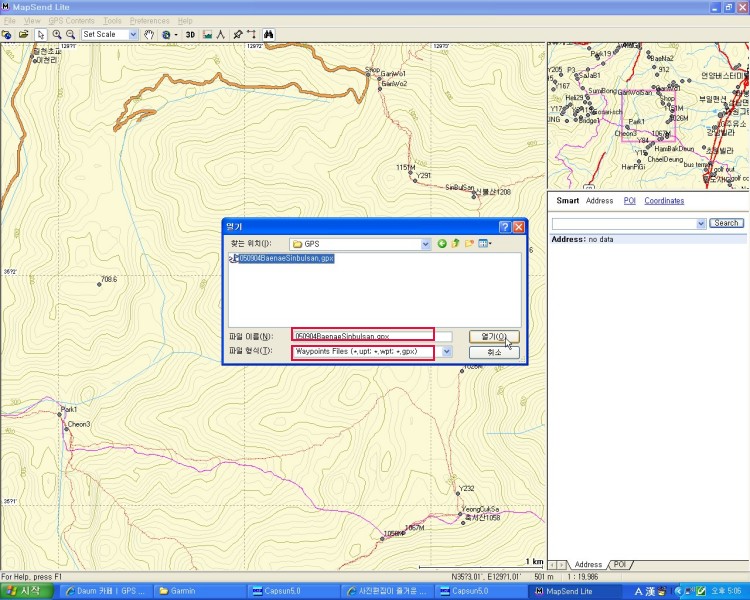The image size is (750, 600).
Task: Click the file name input field
Action: (x=372, y=336)
